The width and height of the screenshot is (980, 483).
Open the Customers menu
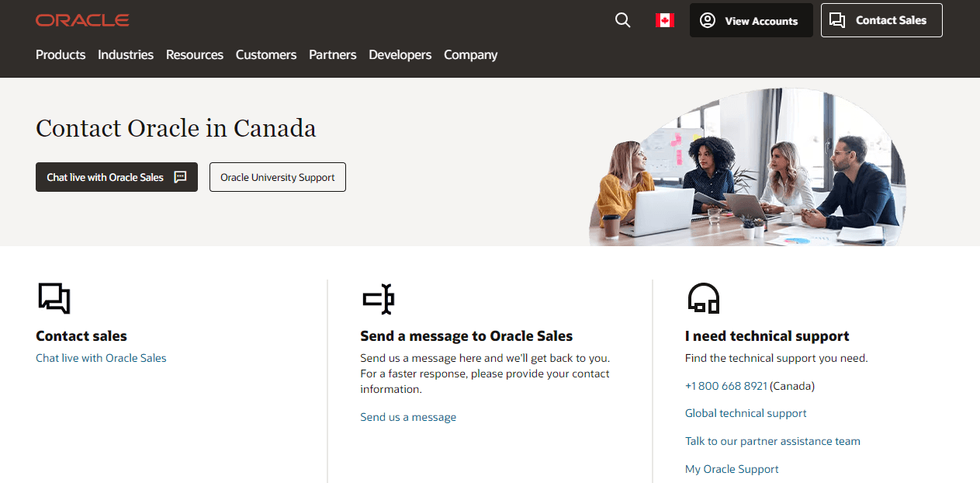[266, 54]
